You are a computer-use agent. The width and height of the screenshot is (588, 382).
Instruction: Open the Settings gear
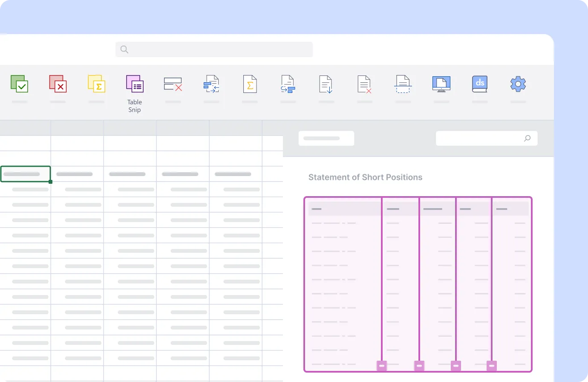[518, 84]
